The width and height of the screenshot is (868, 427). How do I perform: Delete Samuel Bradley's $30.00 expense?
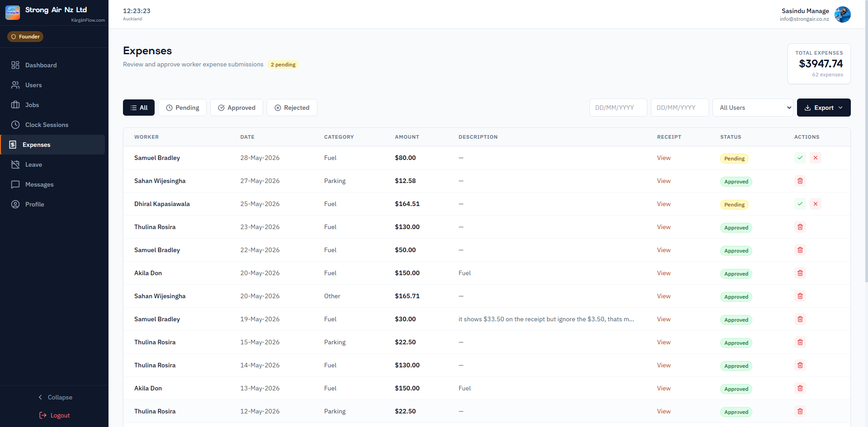click(800, 319)
